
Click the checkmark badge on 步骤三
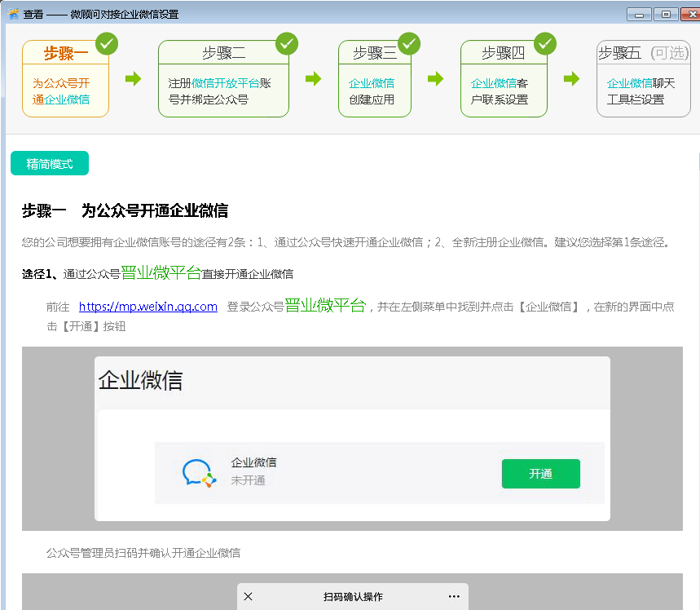coord(409,43)
